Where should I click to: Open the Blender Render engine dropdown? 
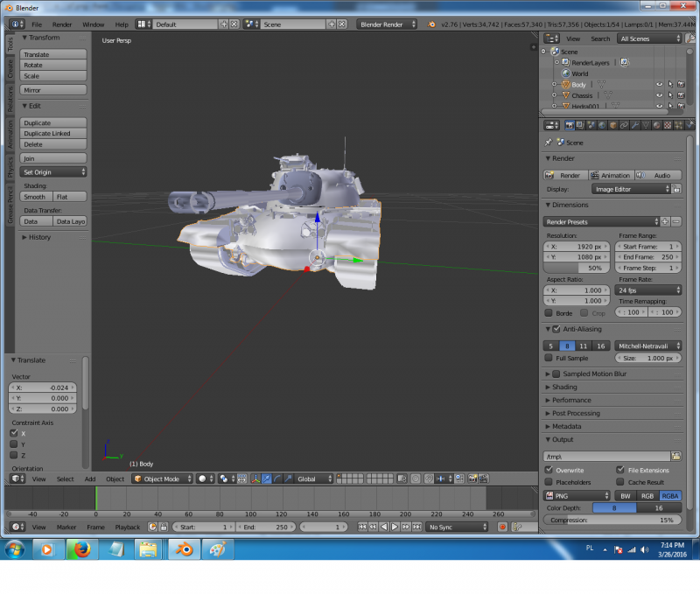[387, 24]
